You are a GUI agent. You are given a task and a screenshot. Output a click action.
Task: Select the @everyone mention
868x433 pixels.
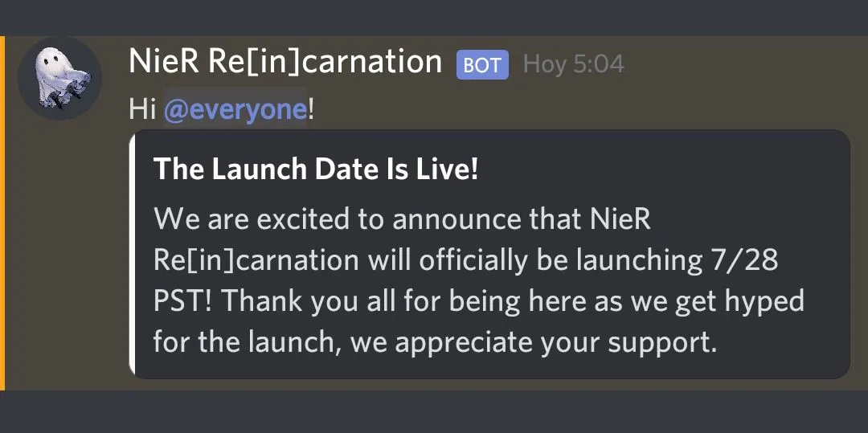point(235,109)
